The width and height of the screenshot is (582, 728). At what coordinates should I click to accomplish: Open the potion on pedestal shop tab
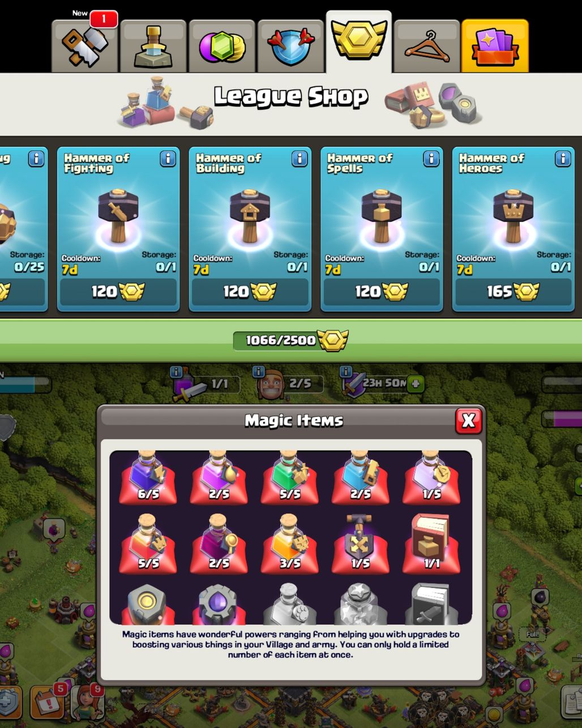(153, 46)
